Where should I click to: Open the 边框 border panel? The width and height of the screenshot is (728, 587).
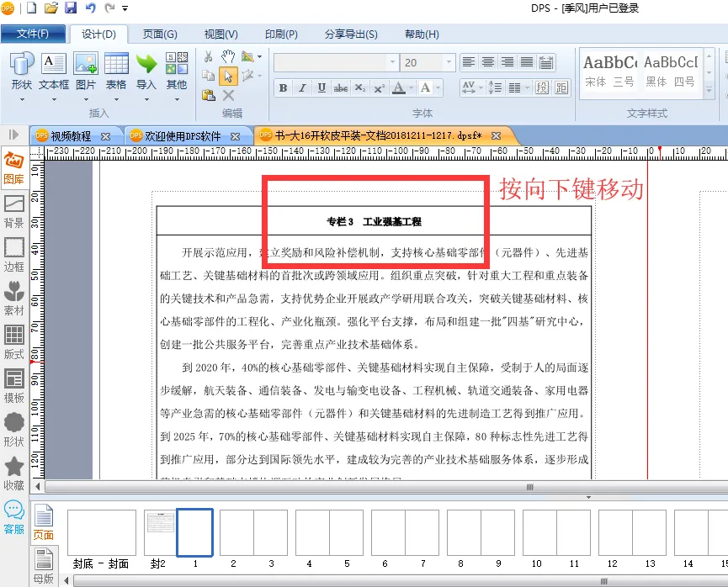click(x=14, y=255)
